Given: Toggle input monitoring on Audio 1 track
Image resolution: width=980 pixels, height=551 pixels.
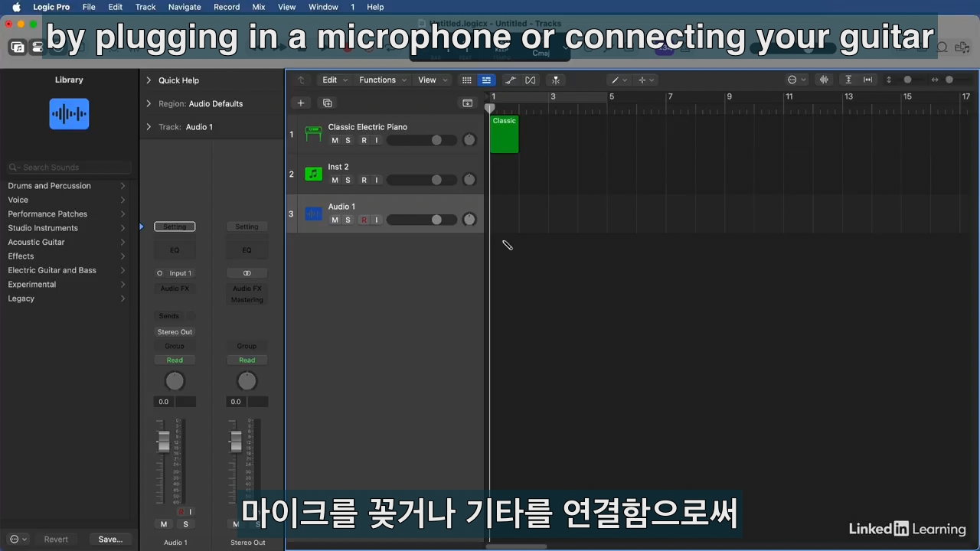Looking at the screenshot, I should tap(376, 220).
